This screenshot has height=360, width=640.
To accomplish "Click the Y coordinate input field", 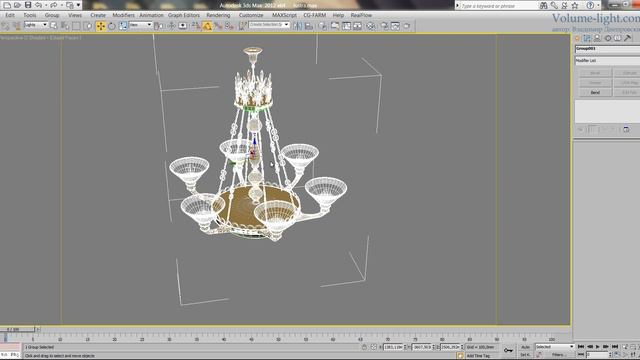I will pyautogui.click(x=422, y=347).
